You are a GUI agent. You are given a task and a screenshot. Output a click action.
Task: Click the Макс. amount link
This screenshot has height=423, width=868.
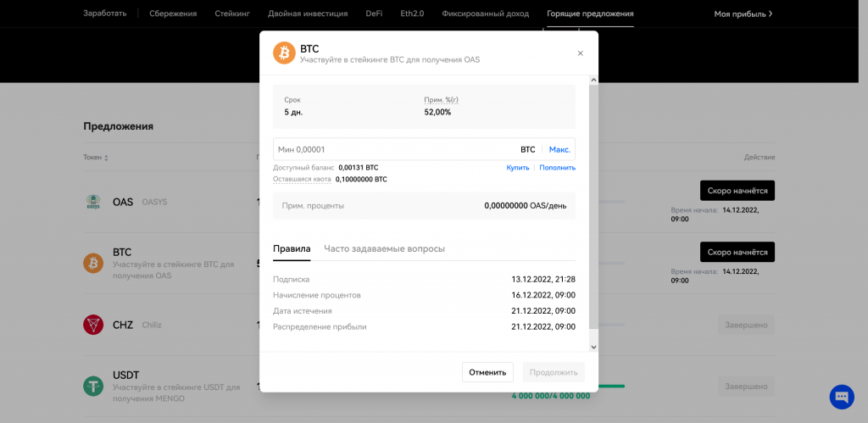(559, 149)
